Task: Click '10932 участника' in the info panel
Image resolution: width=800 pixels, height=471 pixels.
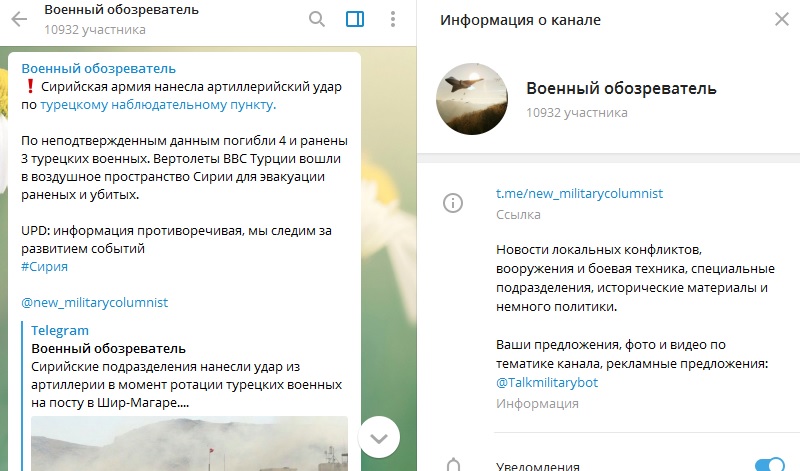Action: point(577,113)
